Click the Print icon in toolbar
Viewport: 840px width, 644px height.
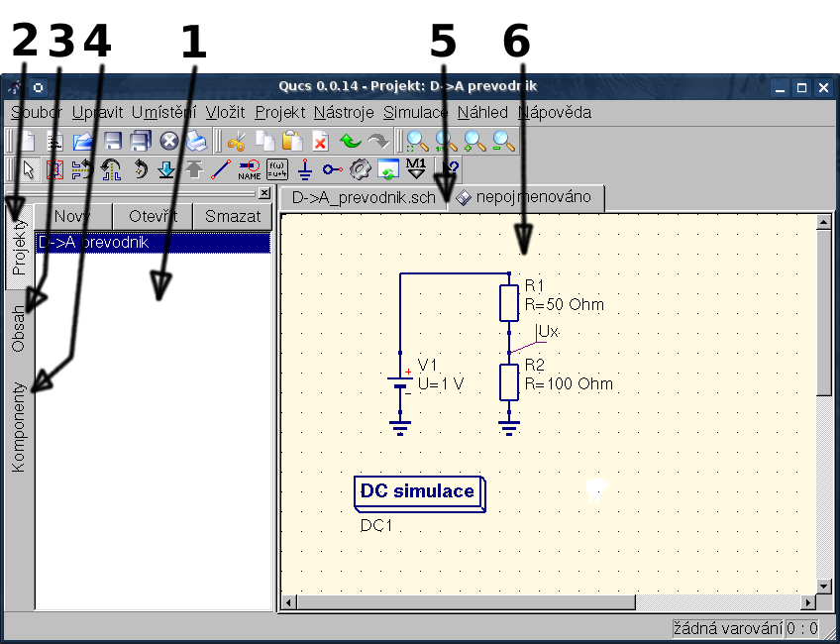tap(196, 141)
